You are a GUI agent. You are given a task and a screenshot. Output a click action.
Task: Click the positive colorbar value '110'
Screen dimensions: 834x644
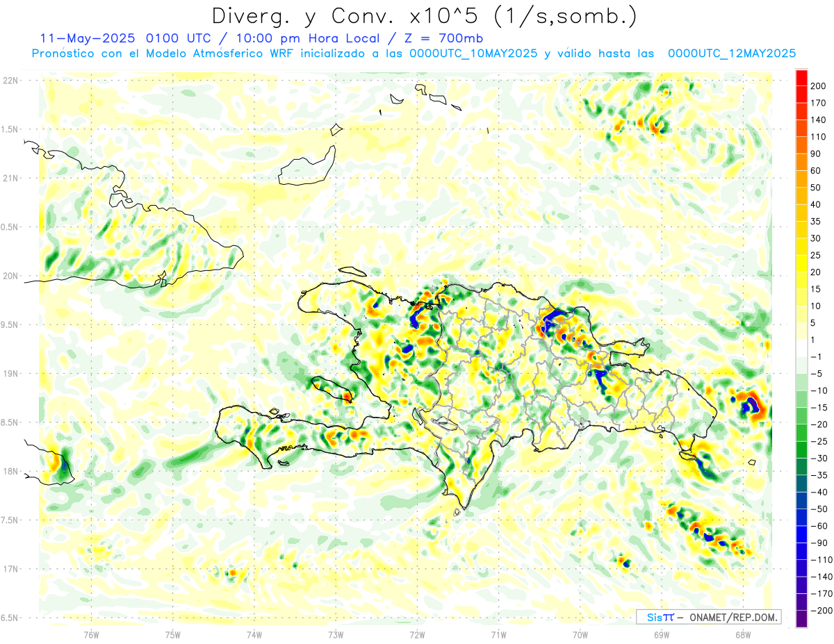(x=819, y=137)
